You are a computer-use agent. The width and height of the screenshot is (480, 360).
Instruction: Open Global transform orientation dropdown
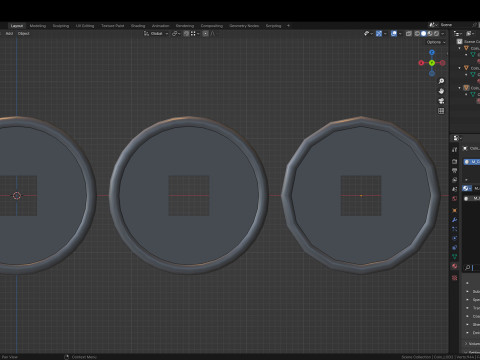click(156, 34)
